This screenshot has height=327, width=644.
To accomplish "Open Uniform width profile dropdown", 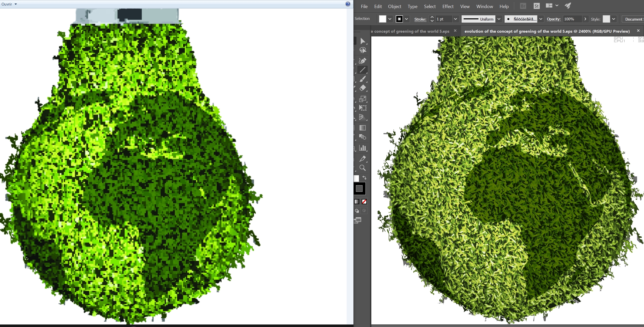I will [x=499, y=19].
